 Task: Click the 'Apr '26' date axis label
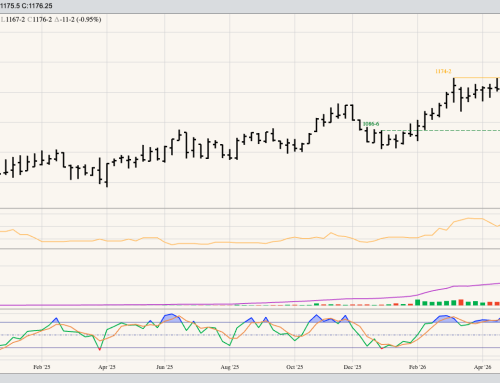[x=483, y=367]
